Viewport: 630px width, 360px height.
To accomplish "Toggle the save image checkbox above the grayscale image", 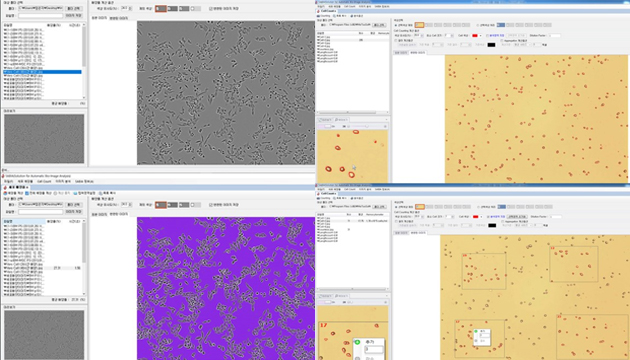I will click(211, 8).
